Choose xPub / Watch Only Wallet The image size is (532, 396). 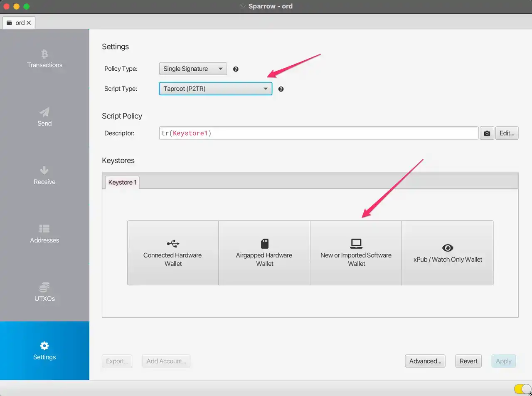(448, 253)
